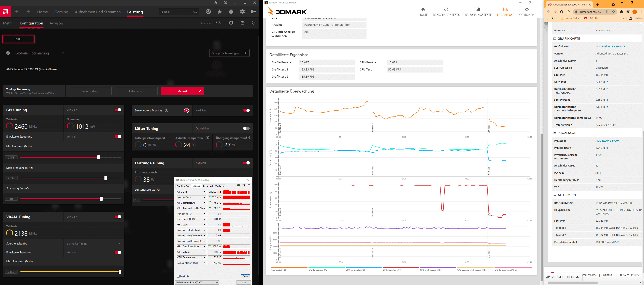Show more Chrome bookmarks with the chevrons
Viewport: 644px width, 285px height.
tap(624, 18)
